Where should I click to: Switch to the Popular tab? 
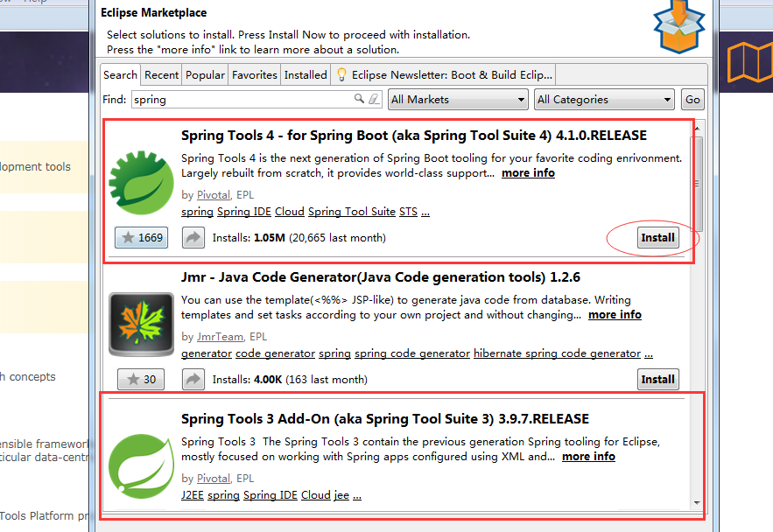(x=204, y=74)
